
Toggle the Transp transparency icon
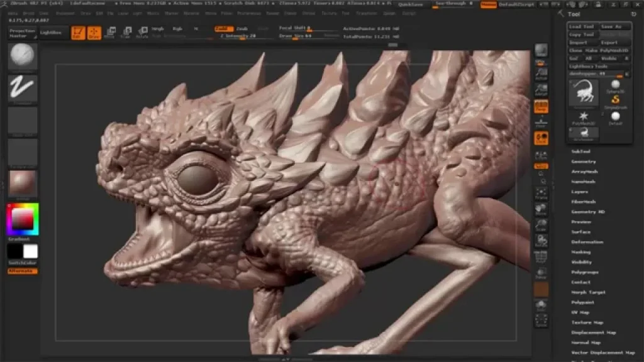[x=541, y=273]
